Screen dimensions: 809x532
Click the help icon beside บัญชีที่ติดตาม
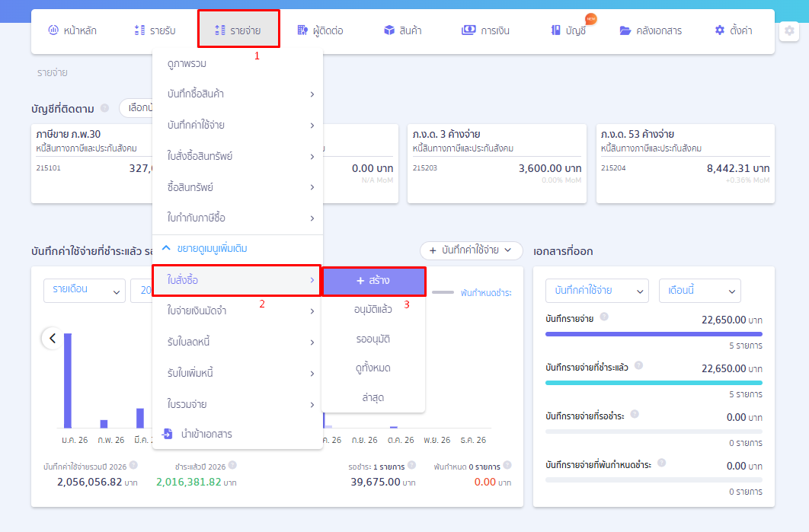[x=104, y=108]
